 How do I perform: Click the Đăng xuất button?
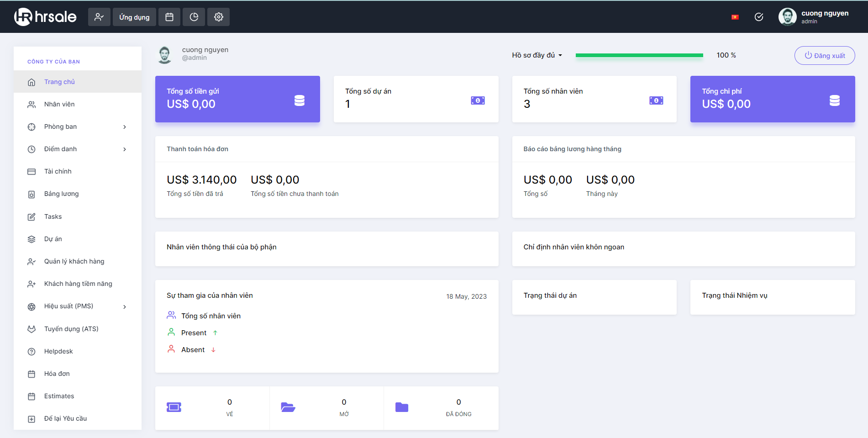point(825,55)
